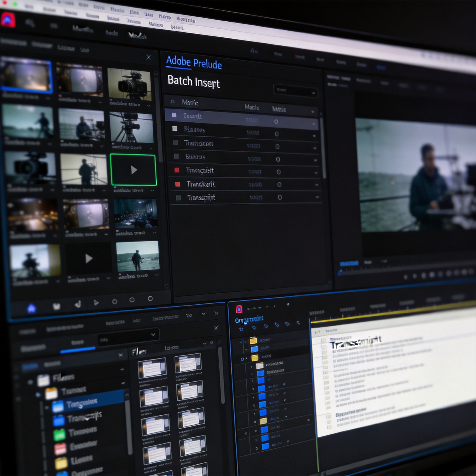Screen dimensions: 476x476
Task: Toggle the Bmnors row checkbox
Action: (x=176, y=156)
